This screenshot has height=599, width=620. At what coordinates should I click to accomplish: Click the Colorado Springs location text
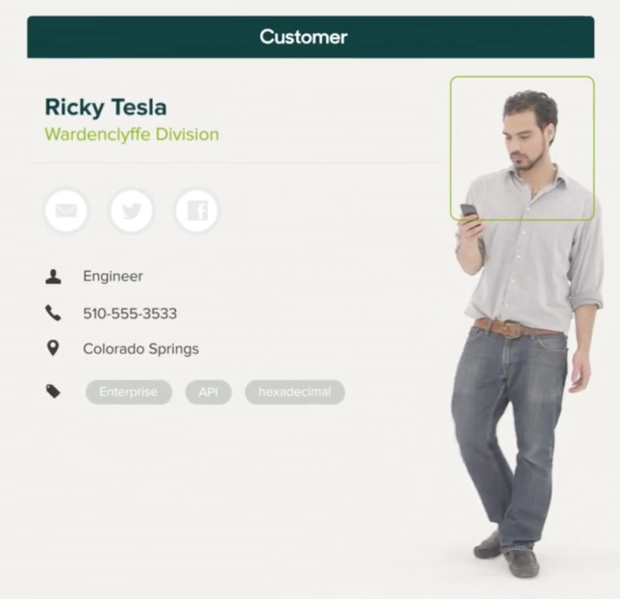(141, 349)
